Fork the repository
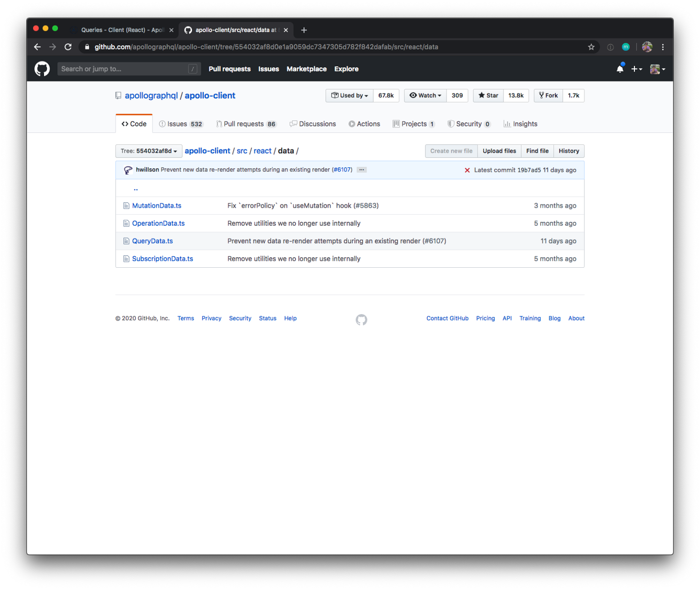 click(x=548, y=95)
